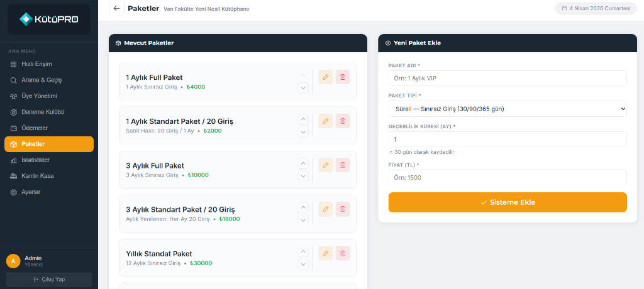Delete Yıllık Standat Paket with trash icon
Viewport: 644px width, 289px height.
pyautogui.click(x=343, y=253)
